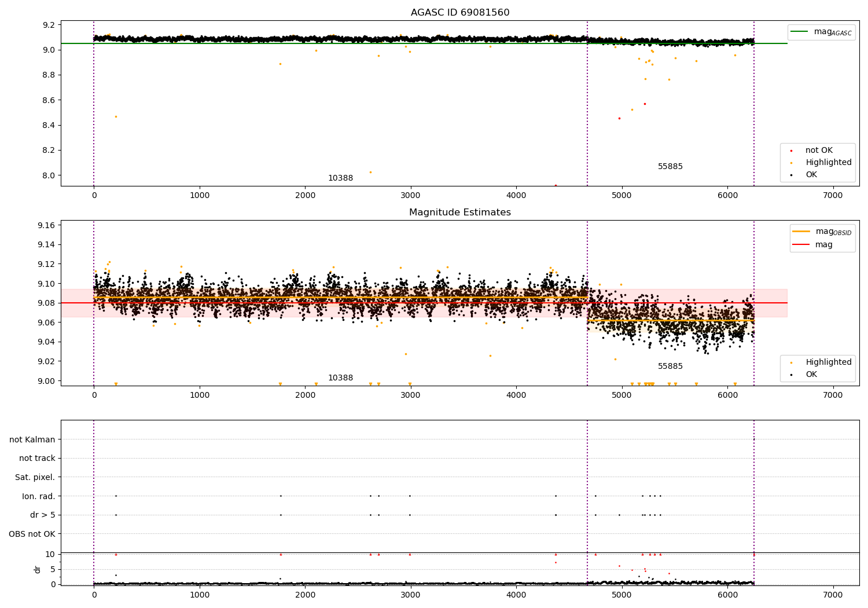Click the 'dr' y-axis label
Screen dimensions: 868x608
pyautogui.click(x=38, y=569)
